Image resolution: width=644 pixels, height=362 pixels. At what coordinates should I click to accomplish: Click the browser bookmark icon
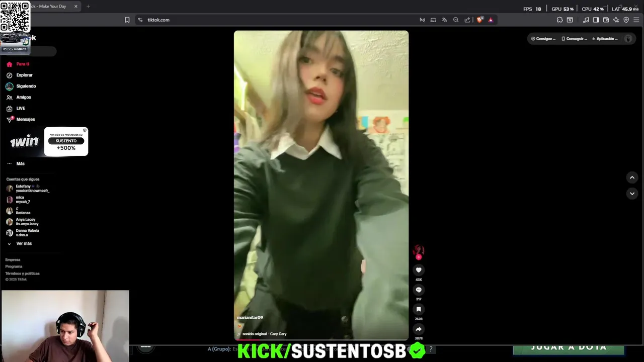point(127,20)
